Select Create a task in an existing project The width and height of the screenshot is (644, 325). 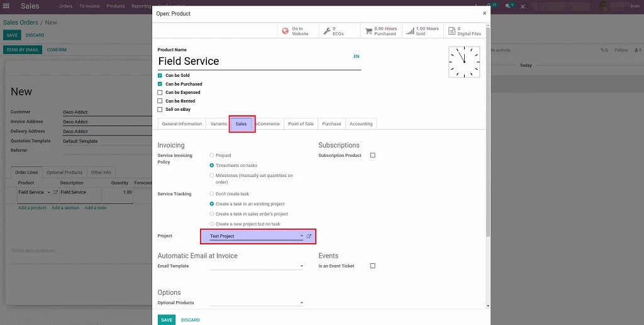211,203
